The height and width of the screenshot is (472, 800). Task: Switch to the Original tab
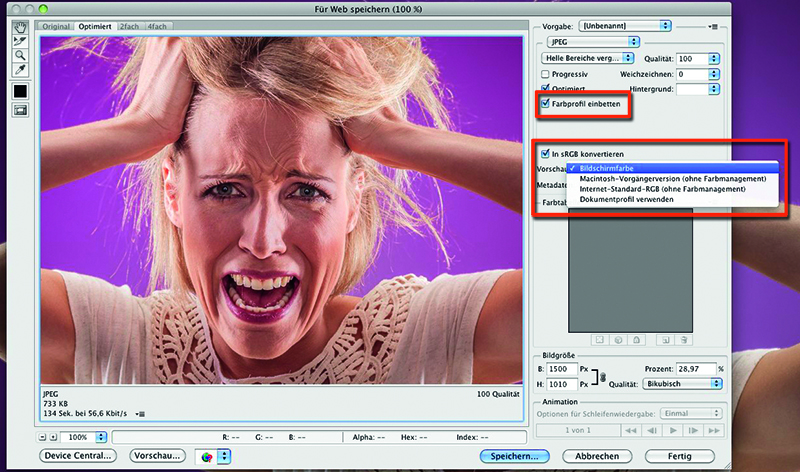tap(57, 25)
